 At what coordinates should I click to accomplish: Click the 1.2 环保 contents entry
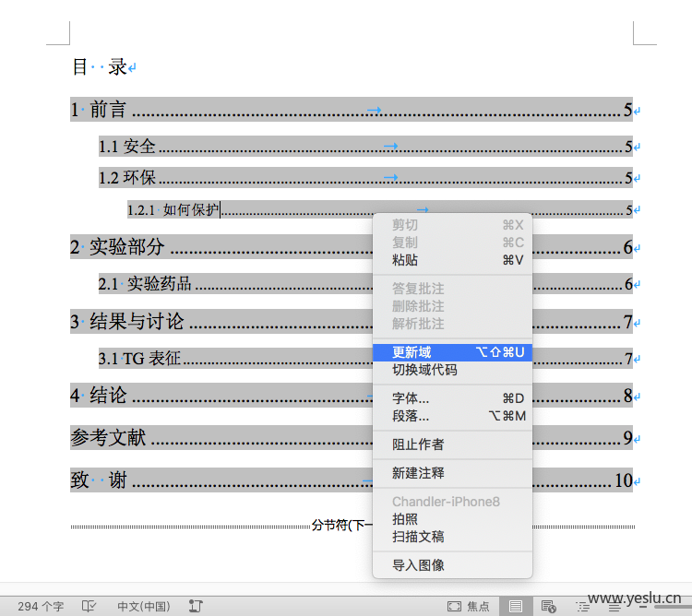[x=365, y=178]
